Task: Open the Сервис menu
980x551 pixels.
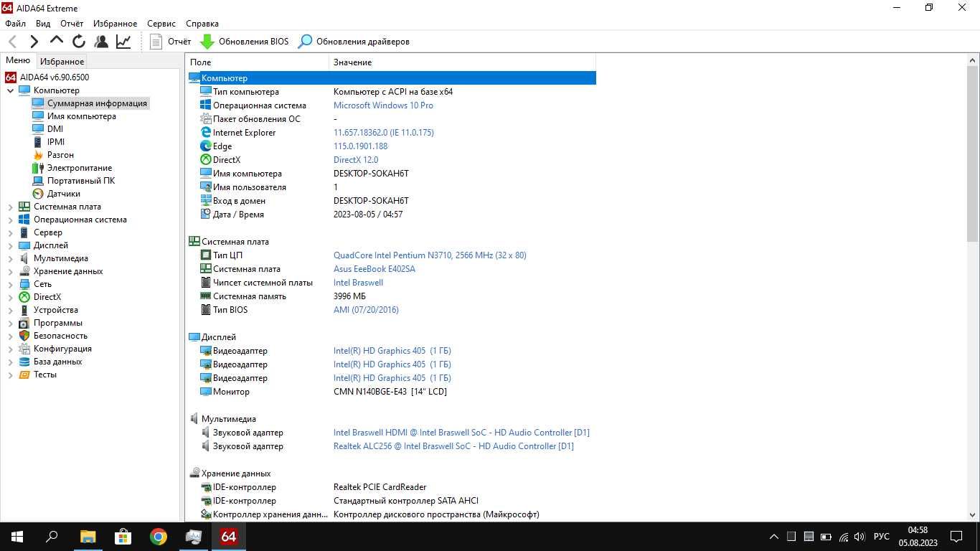Action: point(161,24)
